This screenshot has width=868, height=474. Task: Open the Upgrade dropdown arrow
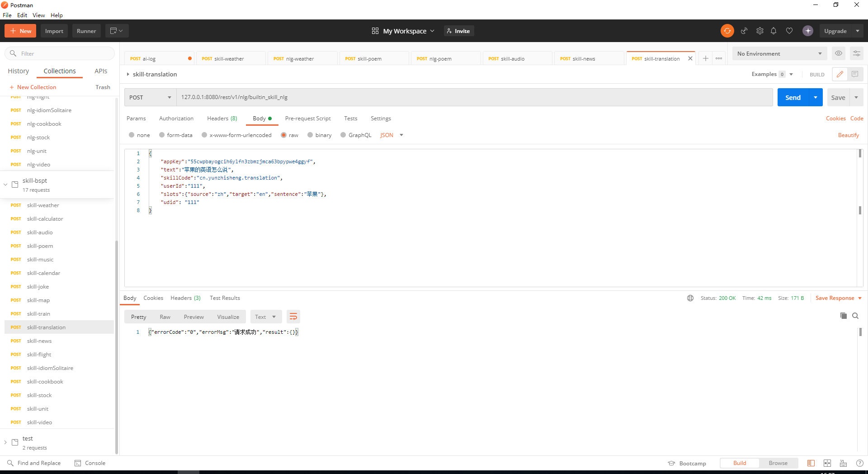click(x=858, y=31)
